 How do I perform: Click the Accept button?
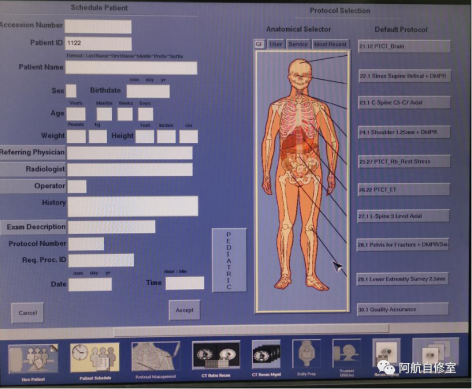(x=184, y=310)
